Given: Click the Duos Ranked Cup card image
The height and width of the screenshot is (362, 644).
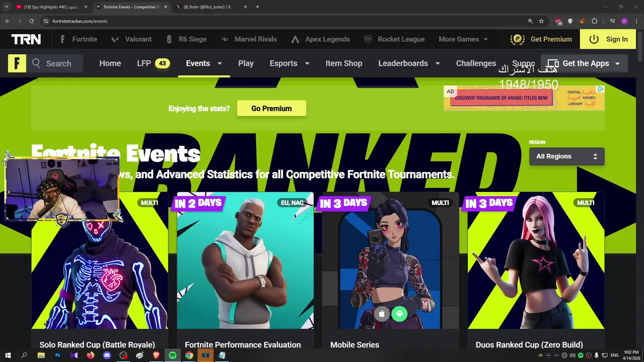Looking at the screenshot, I should tap(536, 260).
